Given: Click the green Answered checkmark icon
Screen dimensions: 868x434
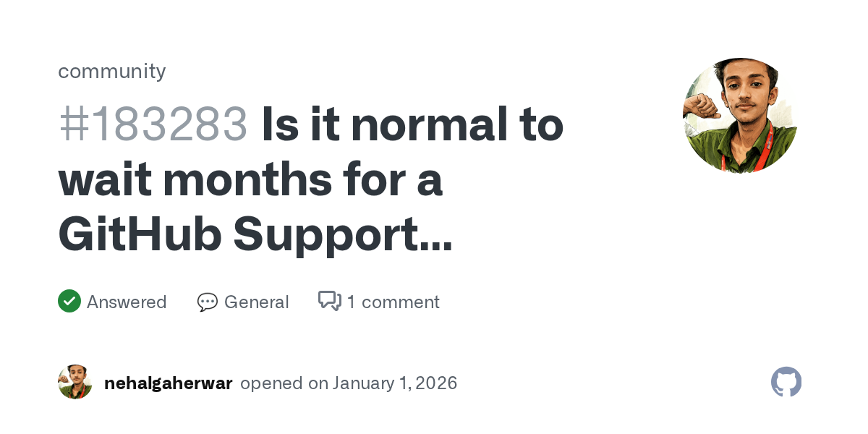Looking at the screenshot, I should point(69,301).
